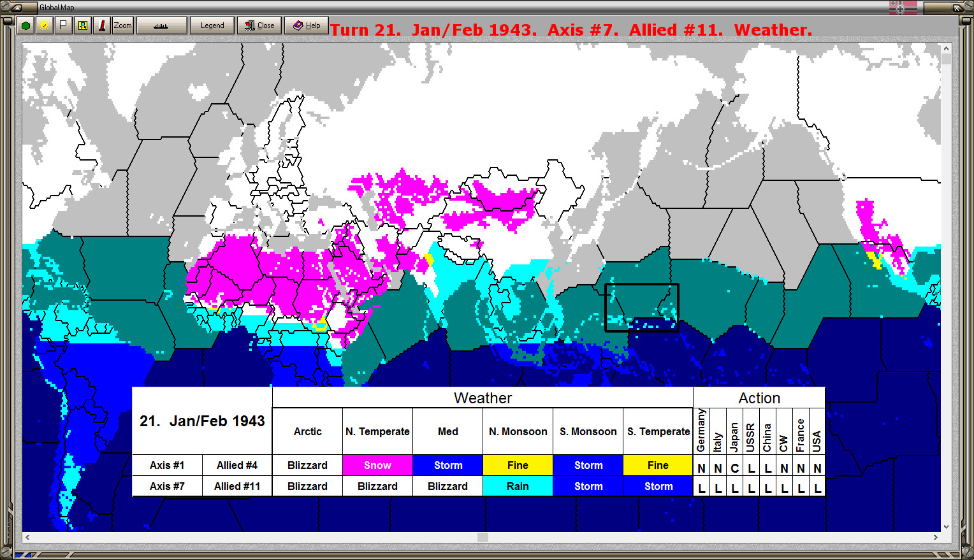The image size is (974, 560).
Task: Click the Axis #1 'Blizzard' cell under Arctic
Action: tap(307, 465)
